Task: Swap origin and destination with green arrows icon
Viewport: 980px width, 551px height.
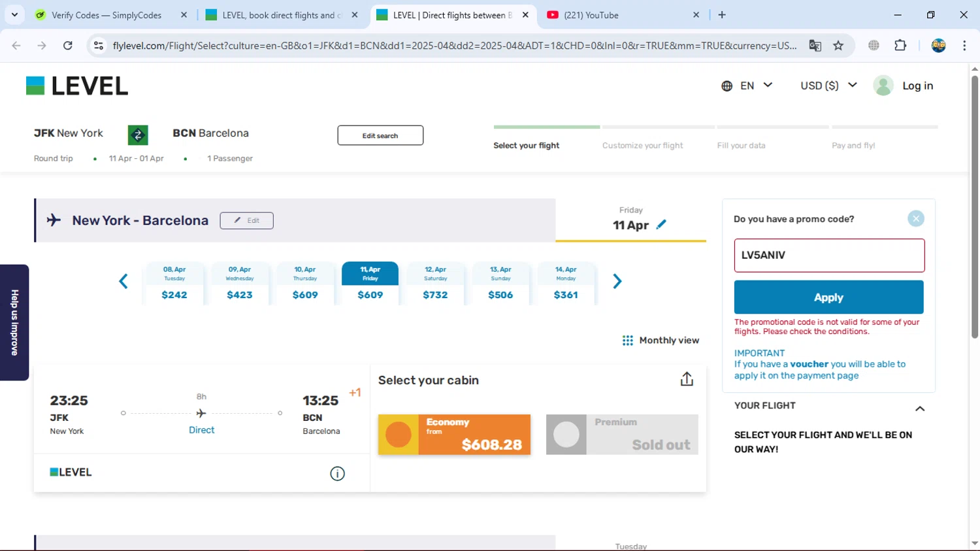Action: [138, 135]
